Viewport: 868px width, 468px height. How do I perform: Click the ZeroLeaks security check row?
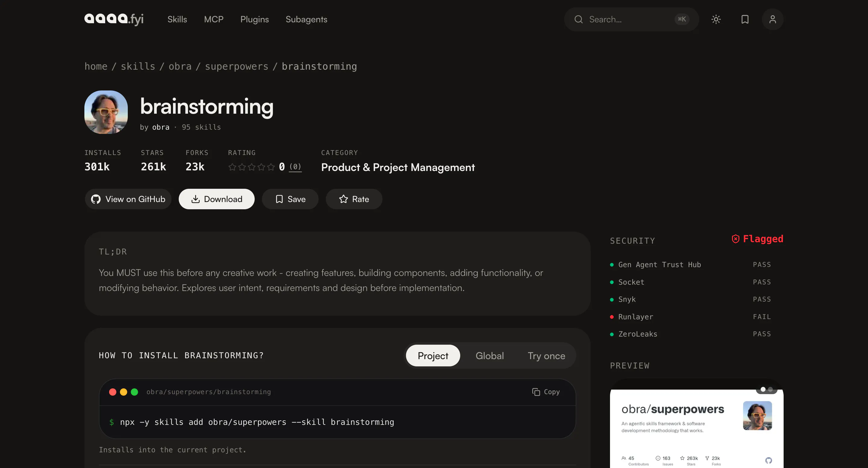pyautogui.click(x=690, y=334)
